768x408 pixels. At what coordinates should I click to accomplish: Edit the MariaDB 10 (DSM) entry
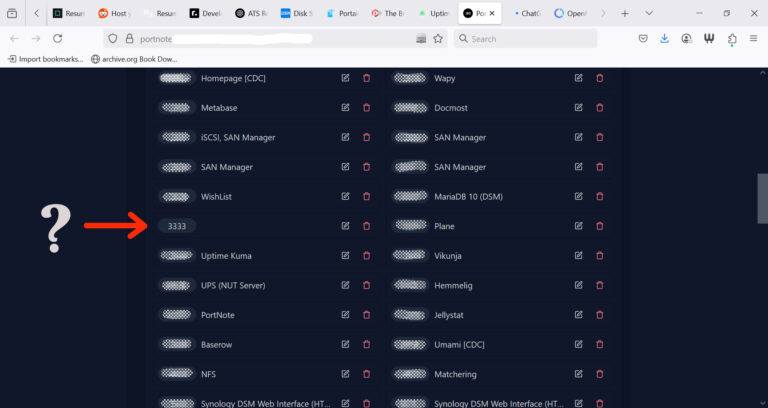(x=578, y=196)
